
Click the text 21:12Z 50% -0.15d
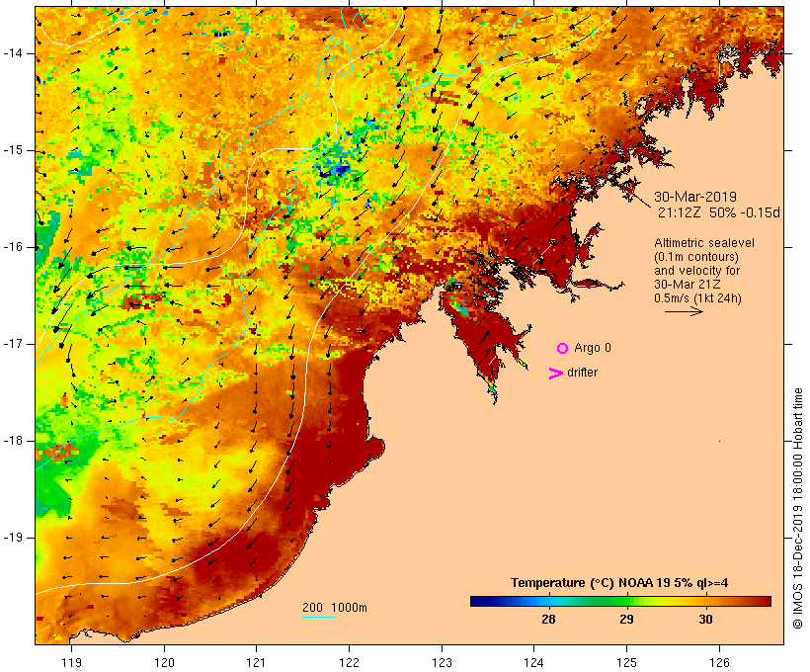click(x=718, y=212)
